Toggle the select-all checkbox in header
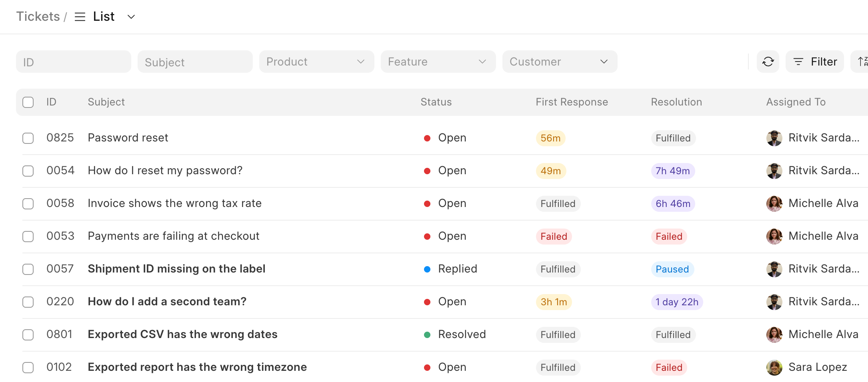This screenshot has height=382, width=868. 28,102
